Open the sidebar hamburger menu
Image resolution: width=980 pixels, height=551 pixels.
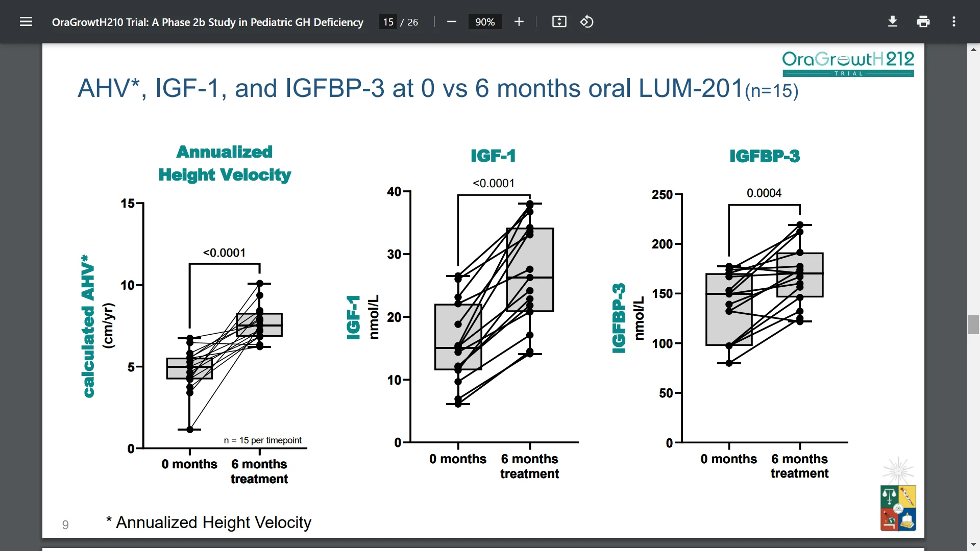[26, 21]
